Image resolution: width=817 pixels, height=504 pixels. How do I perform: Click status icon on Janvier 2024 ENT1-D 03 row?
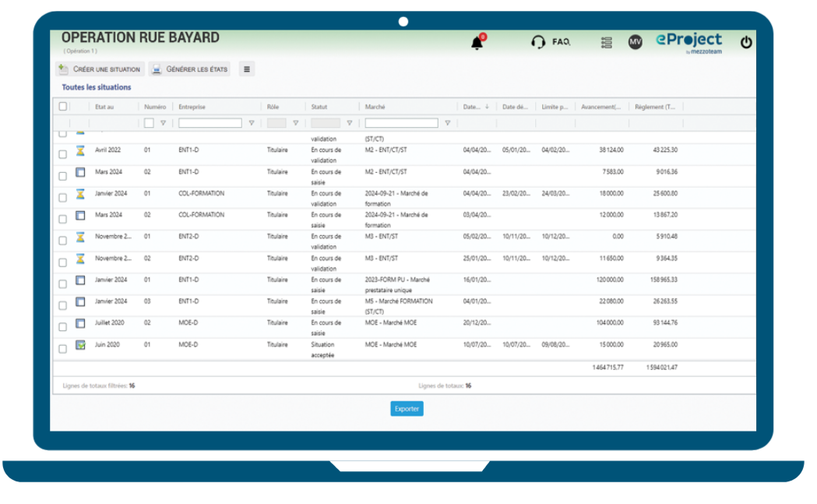(x=80, y=301)
